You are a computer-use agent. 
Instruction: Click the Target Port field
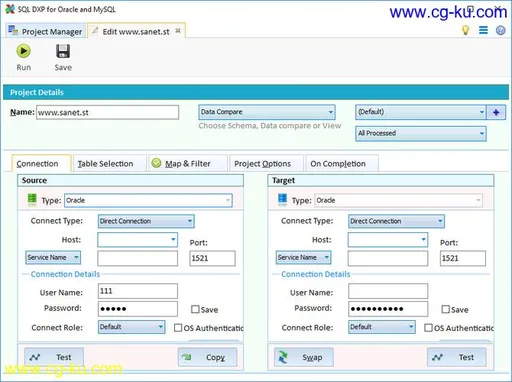tap(463, 258)
